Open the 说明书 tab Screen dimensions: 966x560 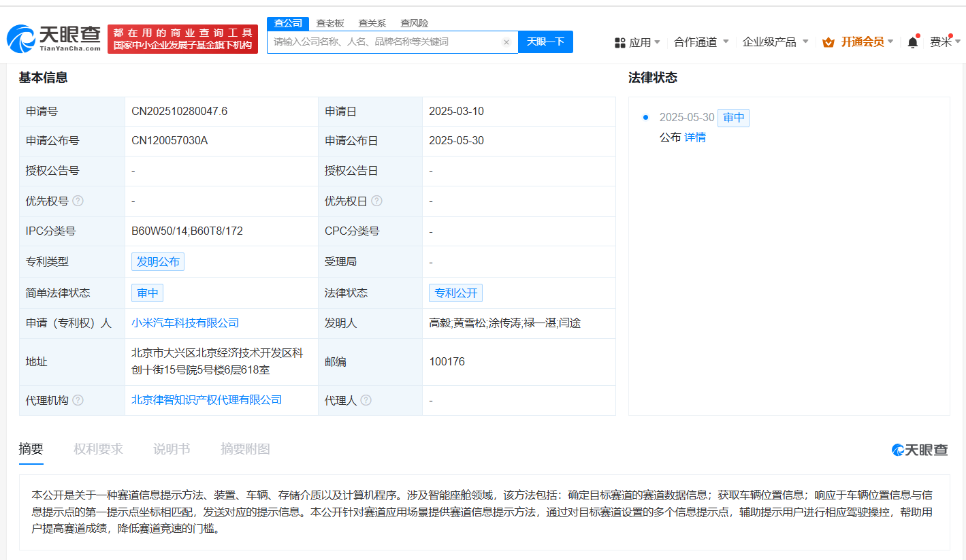(x=172, y=449)
